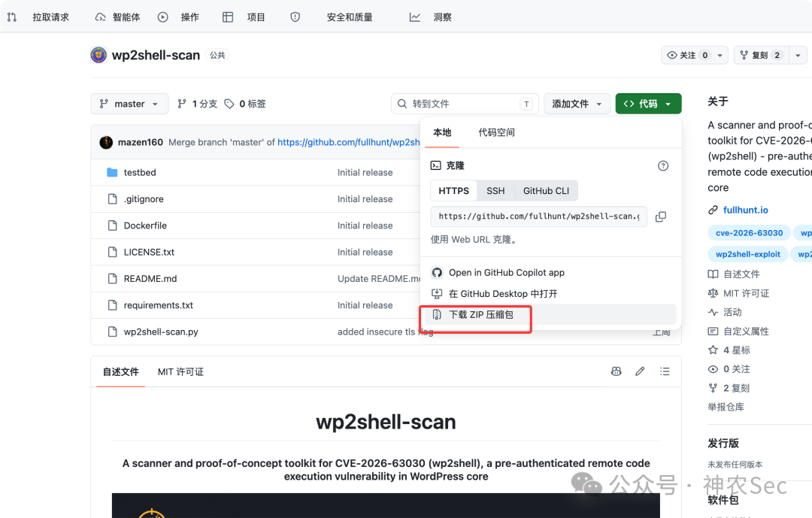Select the HTTPS clone option
The height and width of the screenshot is (518, 812).
[x=453, y=191]
